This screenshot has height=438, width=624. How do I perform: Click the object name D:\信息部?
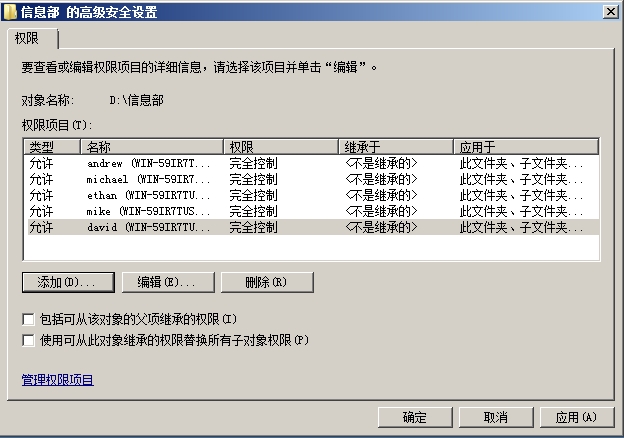136,100
